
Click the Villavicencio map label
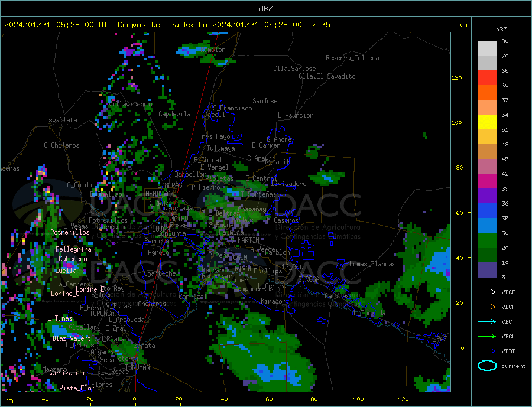pos(131,104)
